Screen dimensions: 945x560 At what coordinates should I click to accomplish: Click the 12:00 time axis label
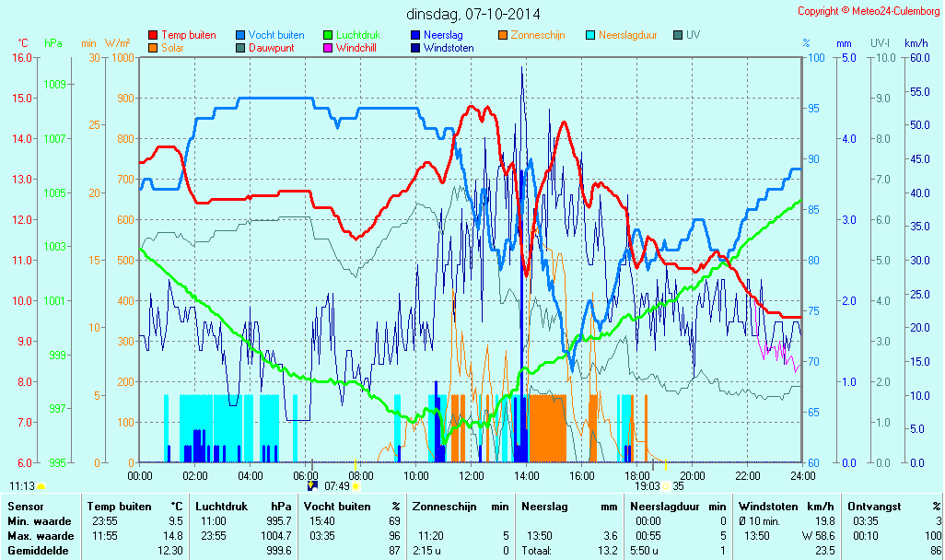[x=472, y=475]
